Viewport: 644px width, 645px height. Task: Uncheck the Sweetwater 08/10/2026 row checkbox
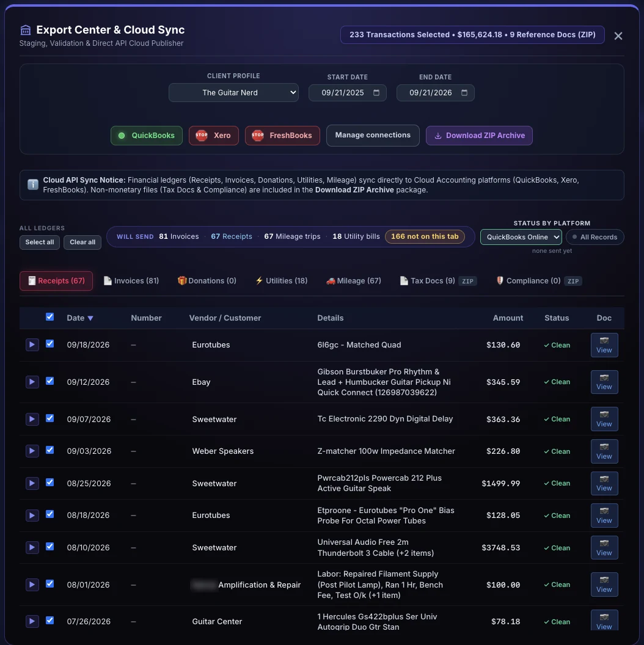(x=49, y=546)
